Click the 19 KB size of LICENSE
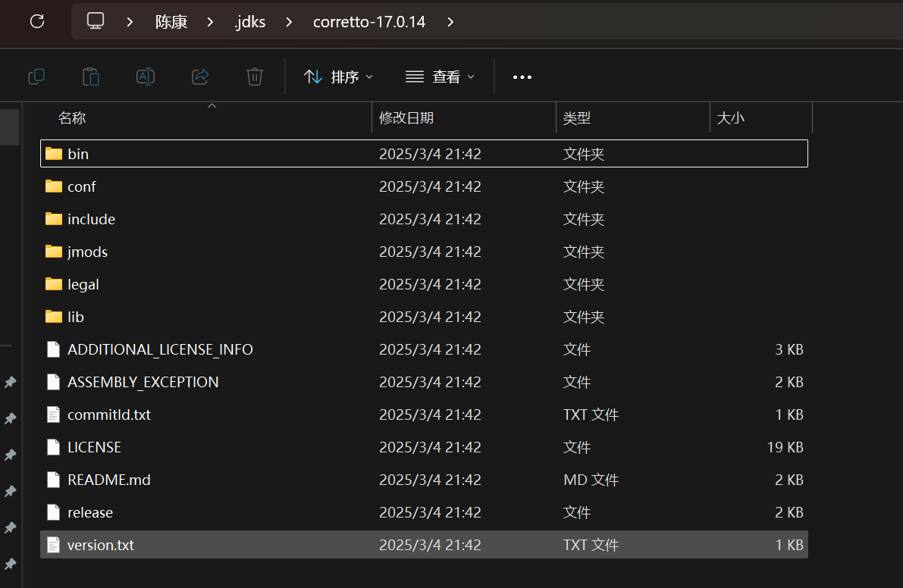This screenshot has height=588, width=903. (785, 447)
